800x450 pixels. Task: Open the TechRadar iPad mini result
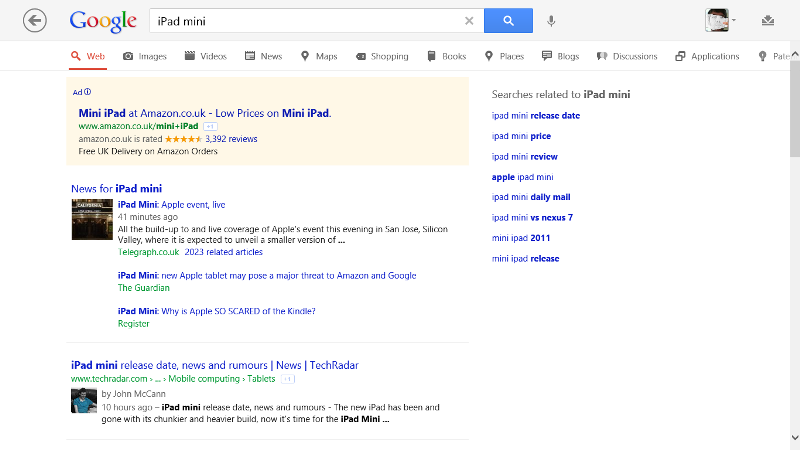pos(215,365)
